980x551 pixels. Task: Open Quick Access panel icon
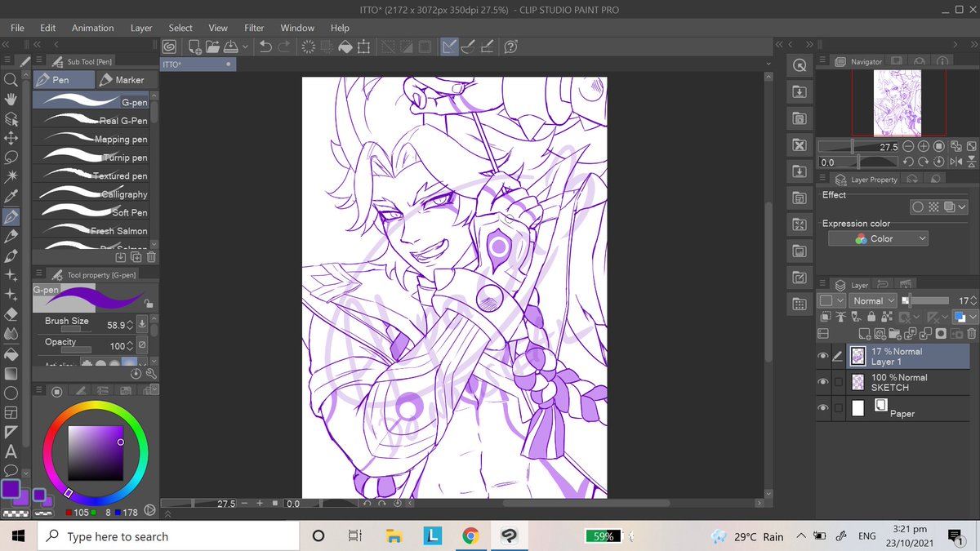(x=800, y=66)
